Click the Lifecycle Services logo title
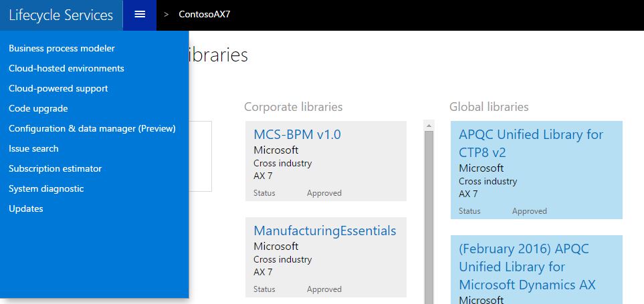Image resolution: width=644 pixels, height=304 pixels. click(x=61, y=15)
